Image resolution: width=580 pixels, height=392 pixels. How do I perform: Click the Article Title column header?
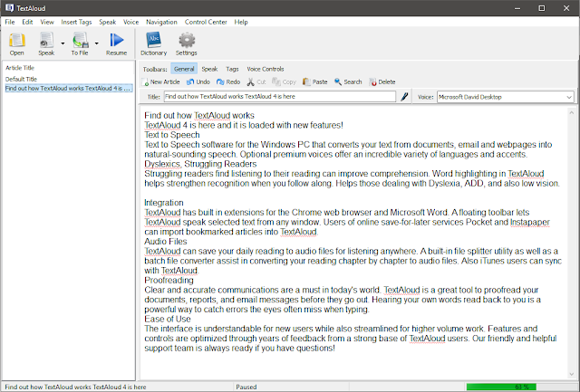click(20, 68)
